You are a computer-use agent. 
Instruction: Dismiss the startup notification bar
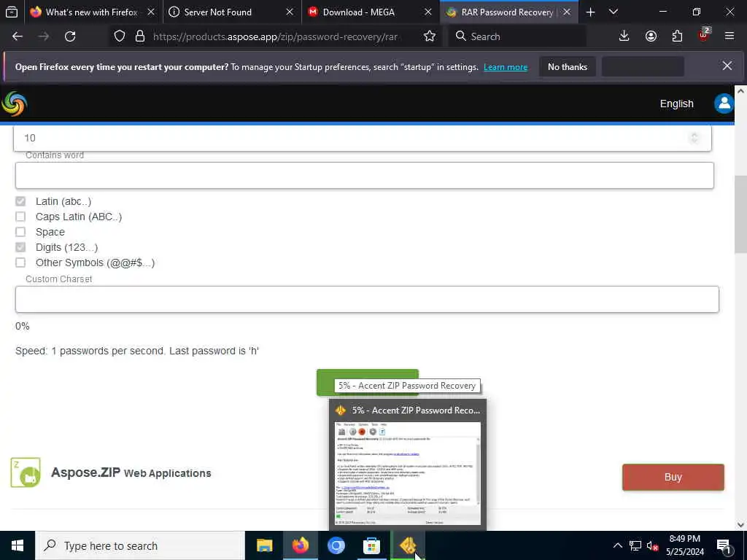727,66
